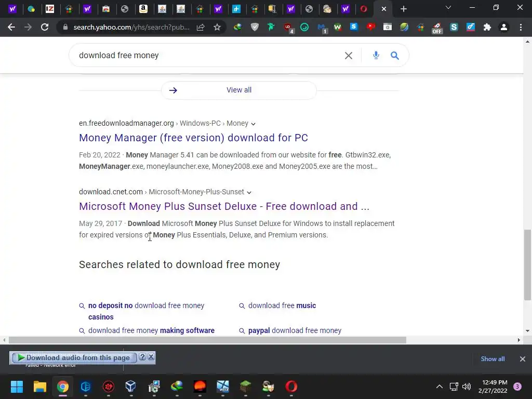Viewport: 532px width, 399px height.
Task: Click the horizontal page scrollbar thumb
Action: 207,340
